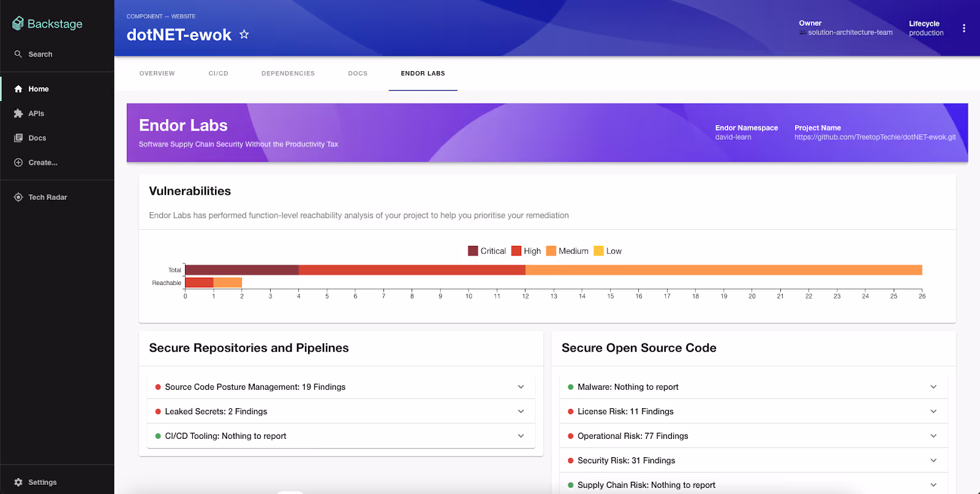Toggle Medium series in chart legend
The height and width of the screenshot is (494, 980).
567,251
